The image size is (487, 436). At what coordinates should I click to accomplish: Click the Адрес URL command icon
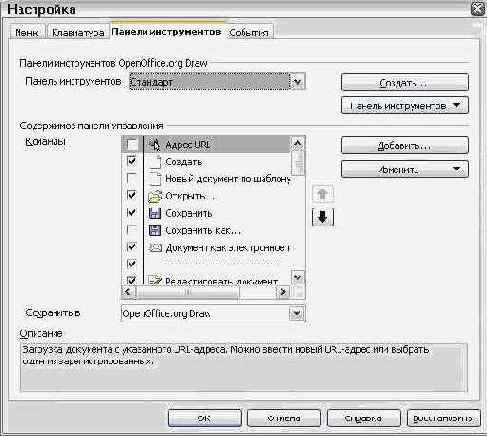tap(154, 144)
